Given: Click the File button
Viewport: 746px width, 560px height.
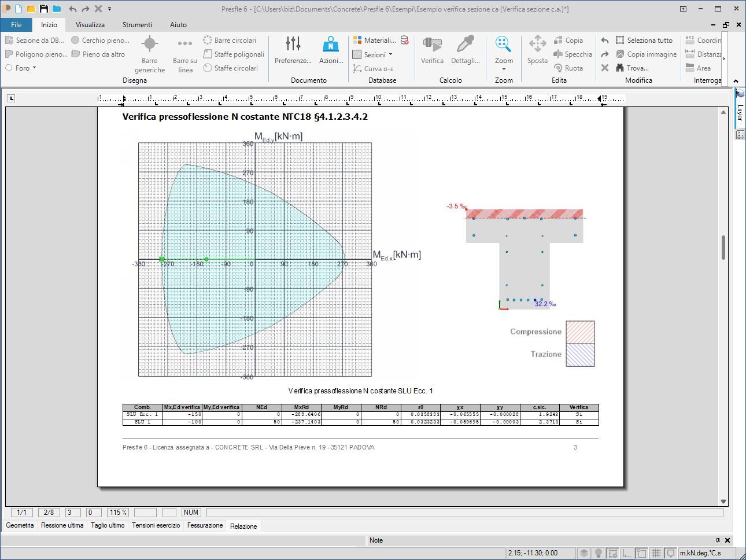Looking at the screenshot, I should coord(16,25).
